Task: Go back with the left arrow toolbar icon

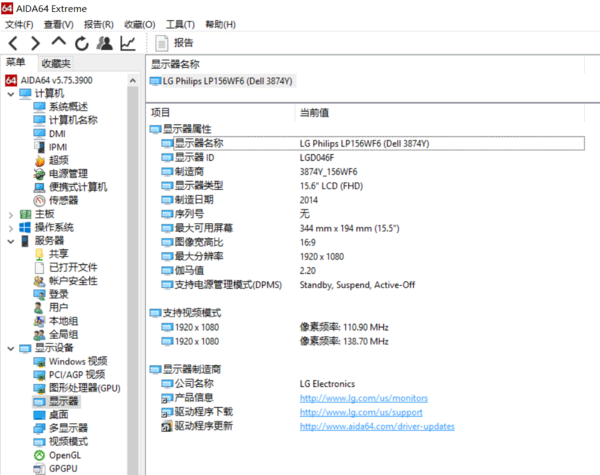Action: [13, 43]
